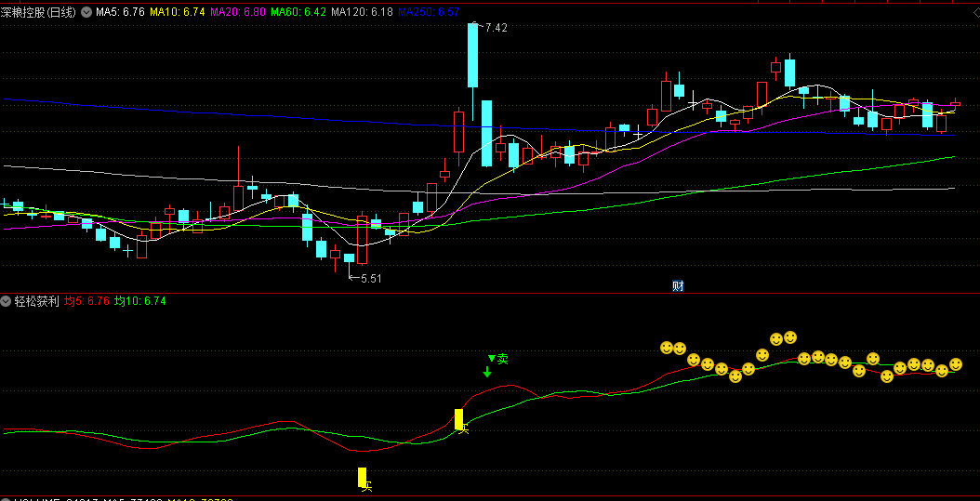Click the leftmost yellow smiley face marker

[x=667, y=347]
